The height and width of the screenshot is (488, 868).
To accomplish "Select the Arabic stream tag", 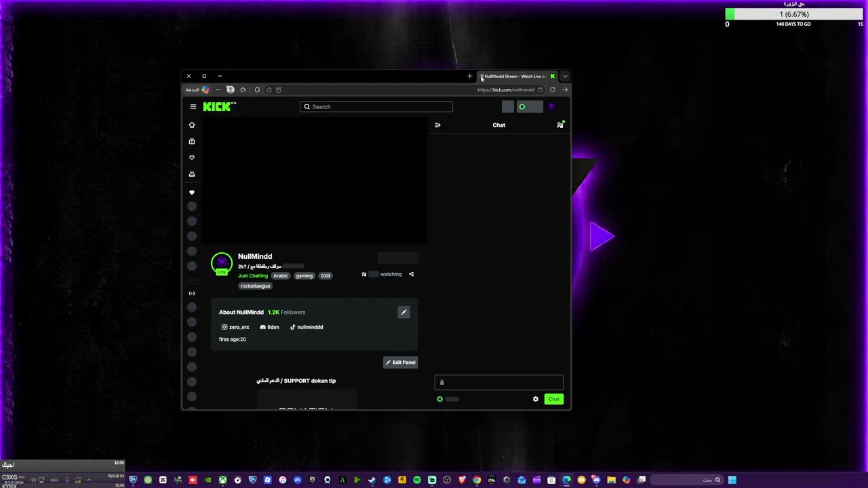I will [281, 276].
